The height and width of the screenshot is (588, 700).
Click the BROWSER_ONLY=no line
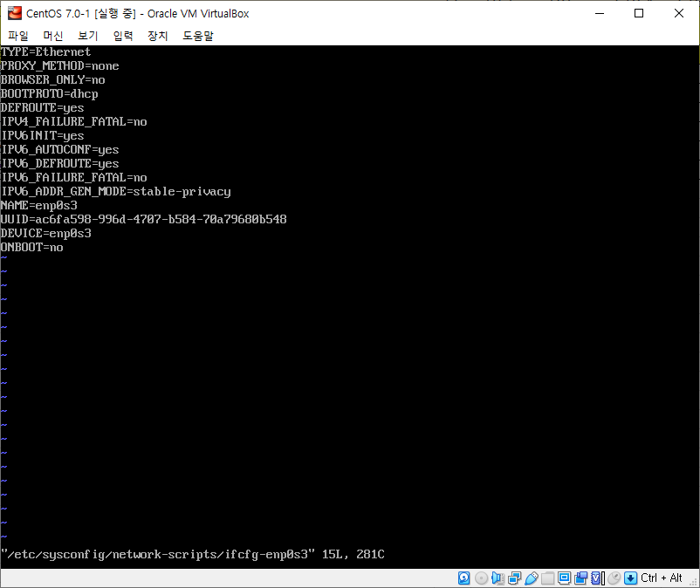(52, 80)
